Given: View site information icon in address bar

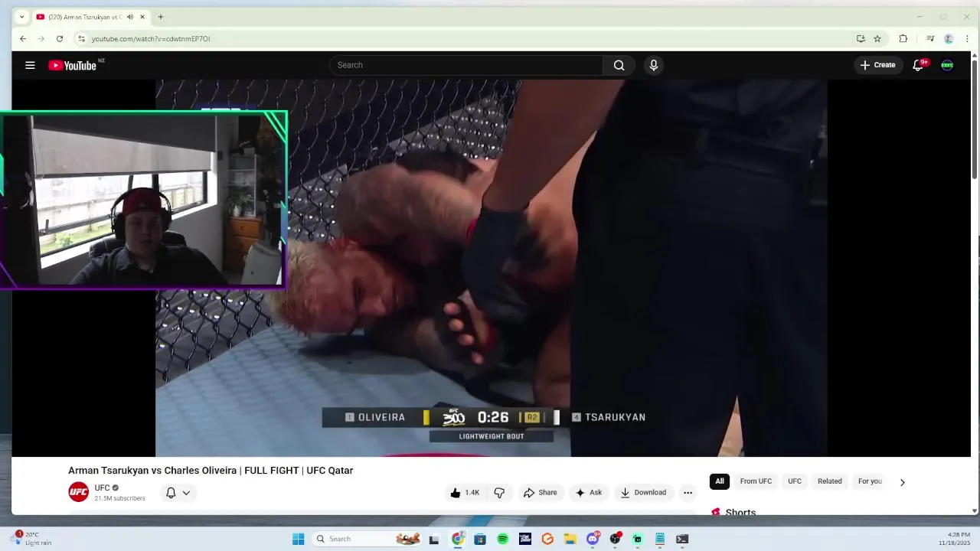Looking at the screenshot, I should pyautogui.click(x=81, y=38).
